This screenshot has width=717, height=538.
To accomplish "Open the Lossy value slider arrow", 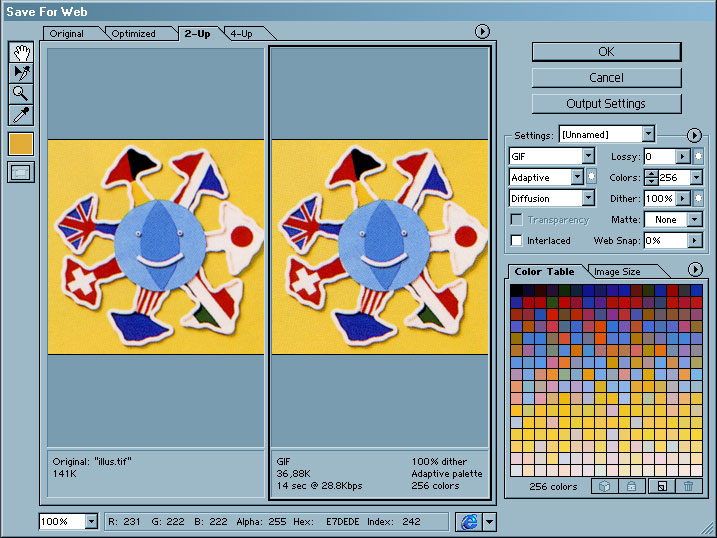I will tap(682, 156).
